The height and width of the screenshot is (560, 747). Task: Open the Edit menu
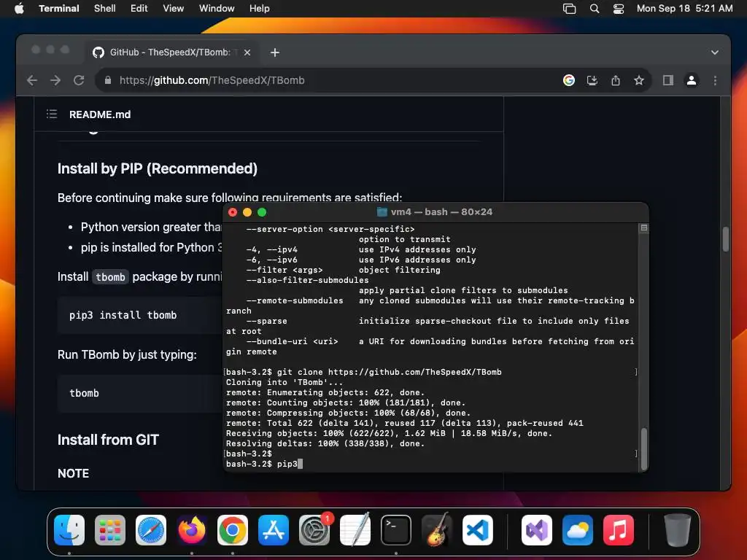tap(139, 8)
